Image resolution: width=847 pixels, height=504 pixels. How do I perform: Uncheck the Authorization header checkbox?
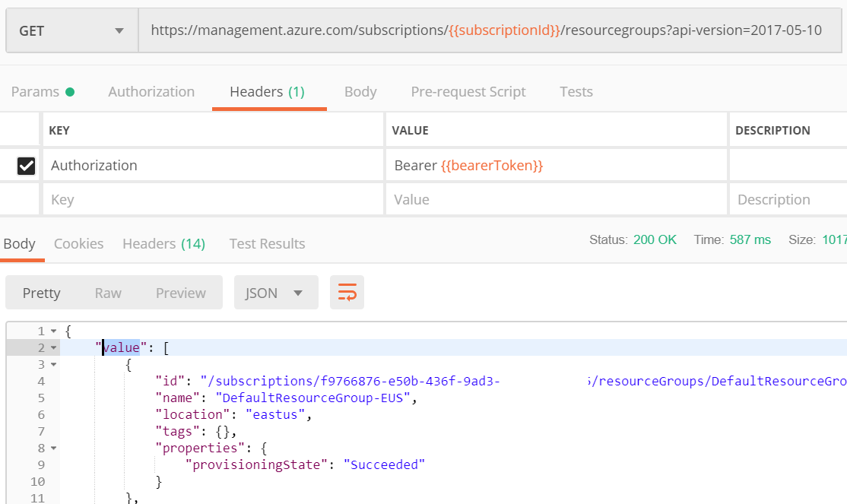(27, 166)
